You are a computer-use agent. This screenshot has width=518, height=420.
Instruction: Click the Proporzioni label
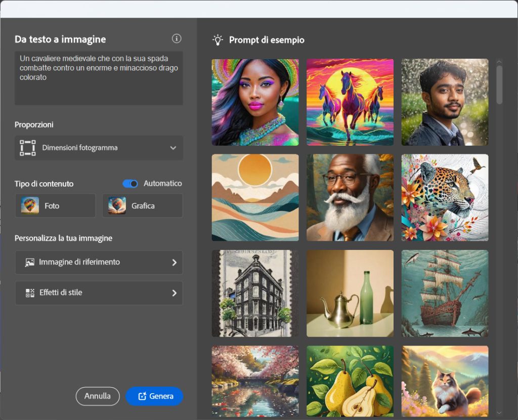pos(34,124)
